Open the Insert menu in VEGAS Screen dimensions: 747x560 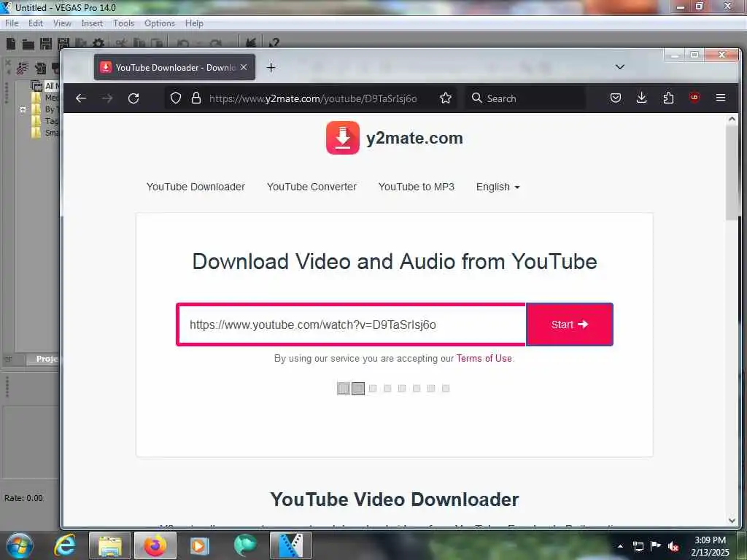click(x=92, y=23)
